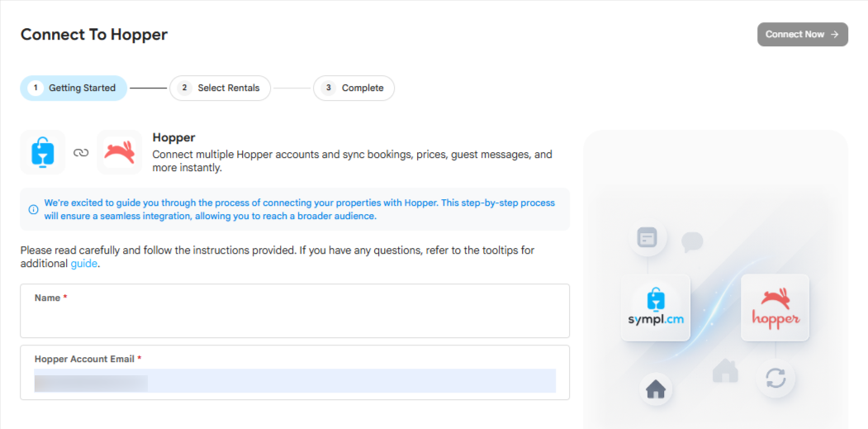Click the Connect Now button
The width and height of the screenshot is (868, 429).
[x=802, y=35]
